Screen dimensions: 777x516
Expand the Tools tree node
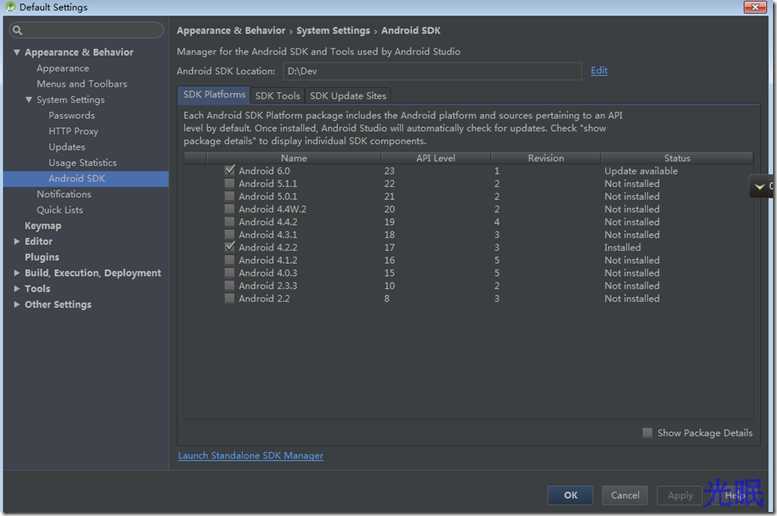17,288
